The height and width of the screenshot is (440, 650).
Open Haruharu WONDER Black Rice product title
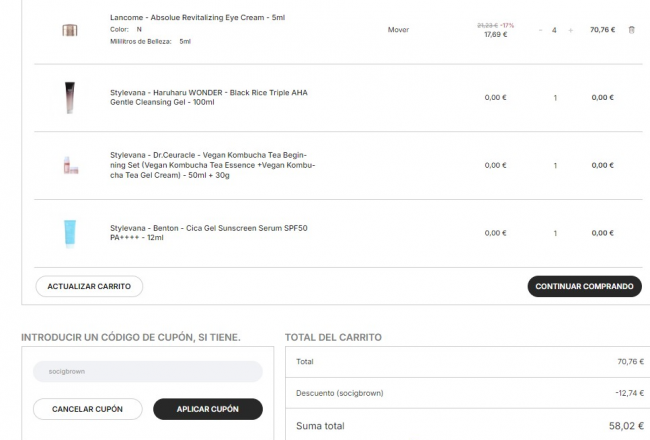(x=209, y=97)
